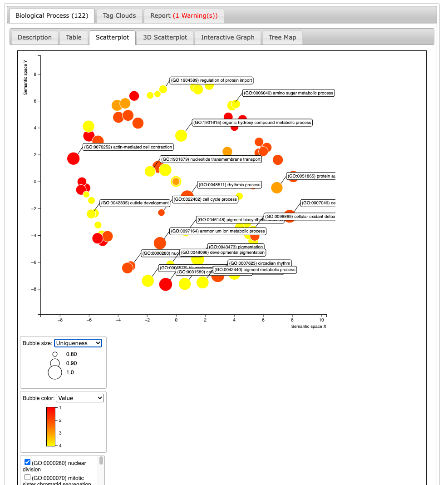The width and height of the screenshot is (448, 485).
Task: Click the GO term list scrollbar
Action: pyautogui.click(x=101, y=461)
